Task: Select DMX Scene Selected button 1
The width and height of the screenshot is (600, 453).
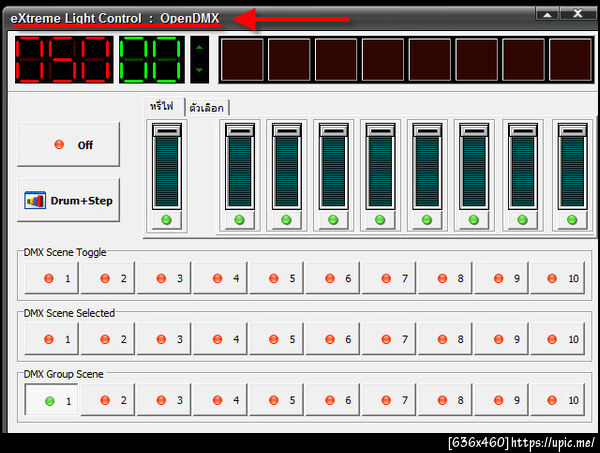Action: tap(52, 339)
